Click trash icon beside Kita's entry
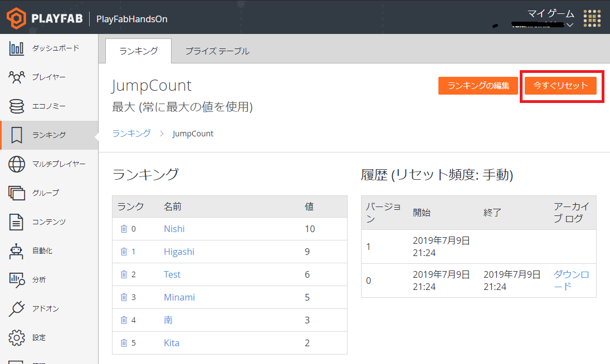Screen dimensions: 610x364 124,343
